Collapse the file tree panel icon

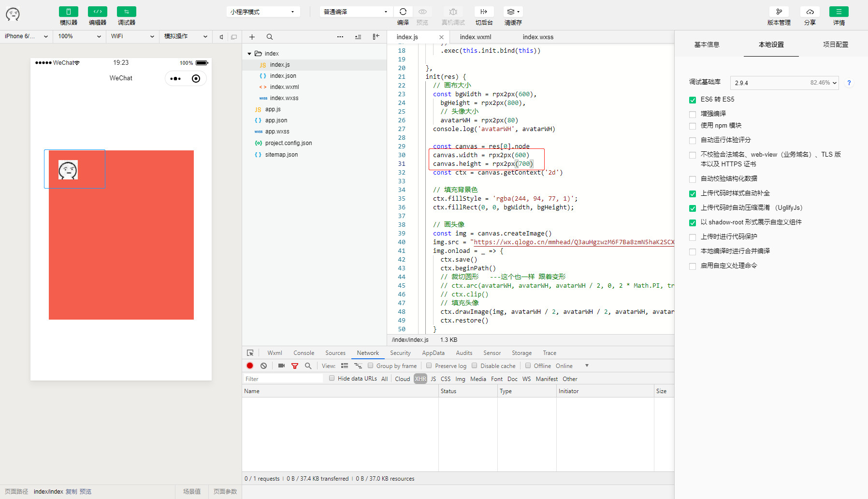(376, 37)
